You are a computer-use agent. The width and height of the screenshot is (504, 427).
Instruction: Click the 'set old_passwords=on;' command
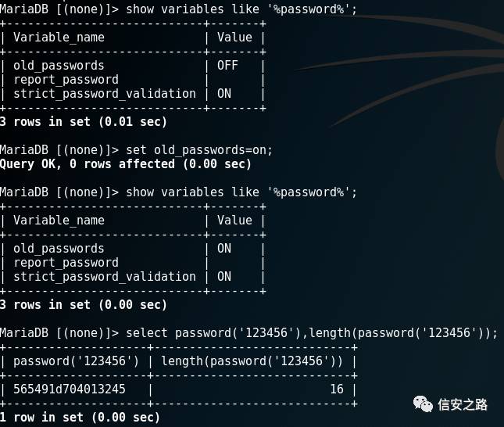pos(199,150)
